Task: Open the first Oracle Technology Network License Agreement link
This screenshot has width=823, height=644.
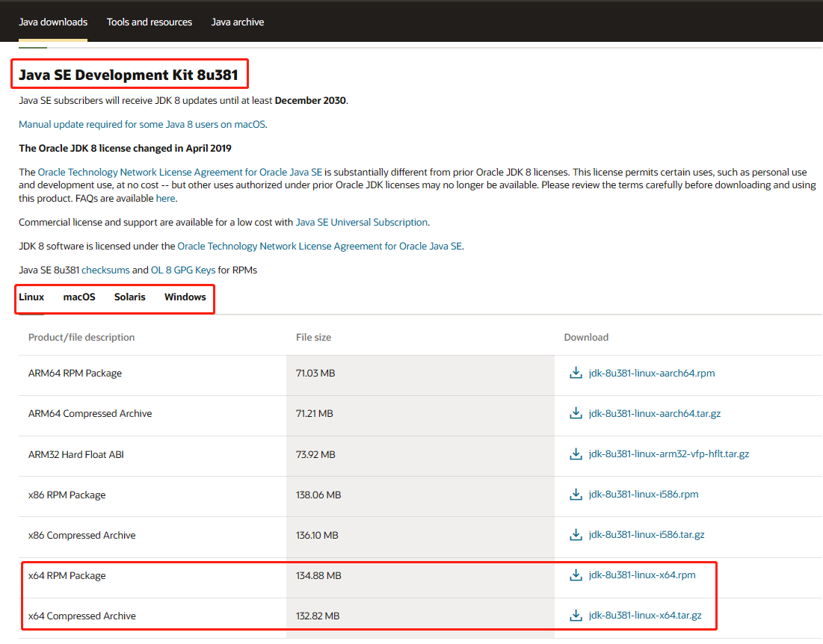Action: pos(180,172)
